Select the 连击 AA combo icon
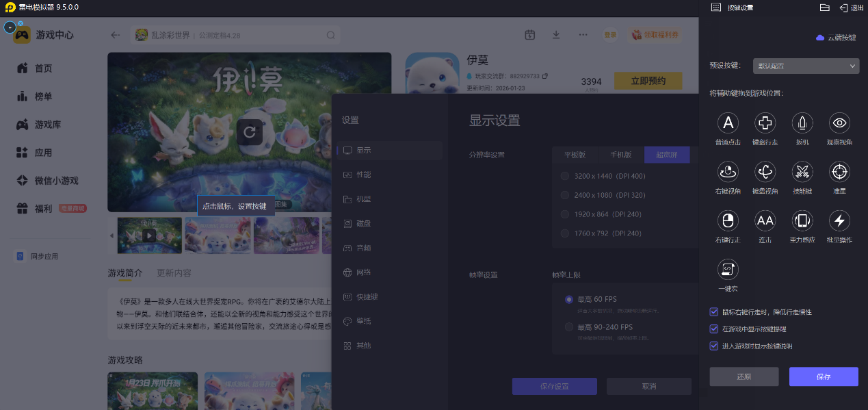The height and width of the screenshot is (410, 868). [765, 220]
